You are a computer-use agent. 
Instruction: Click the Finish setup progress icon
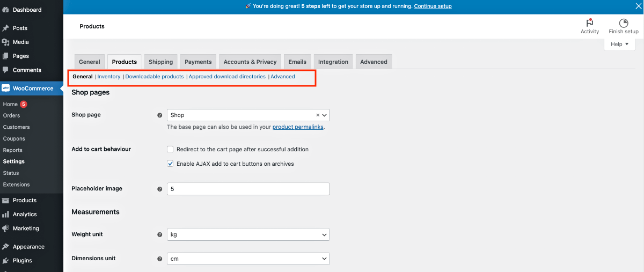624,23
